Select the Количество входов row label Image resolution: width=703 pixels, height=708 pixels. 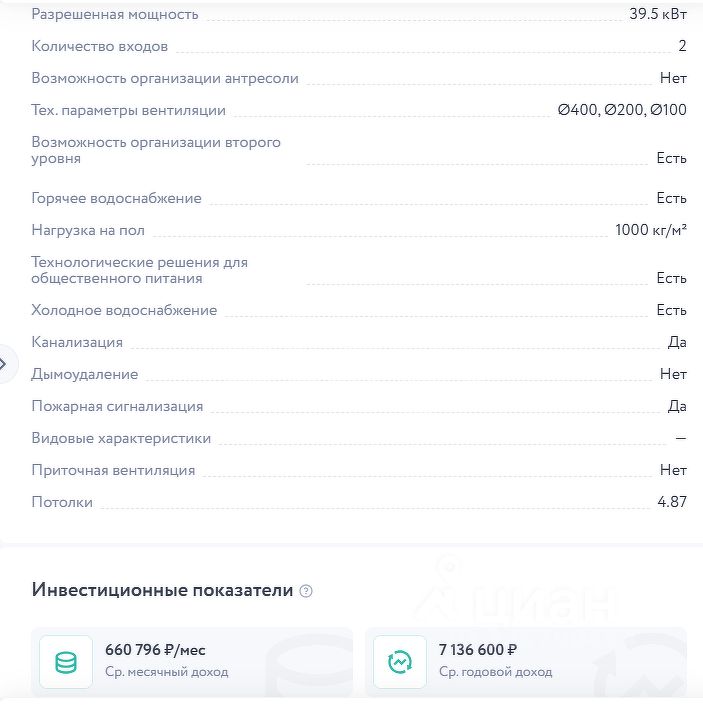pos(100,46)
